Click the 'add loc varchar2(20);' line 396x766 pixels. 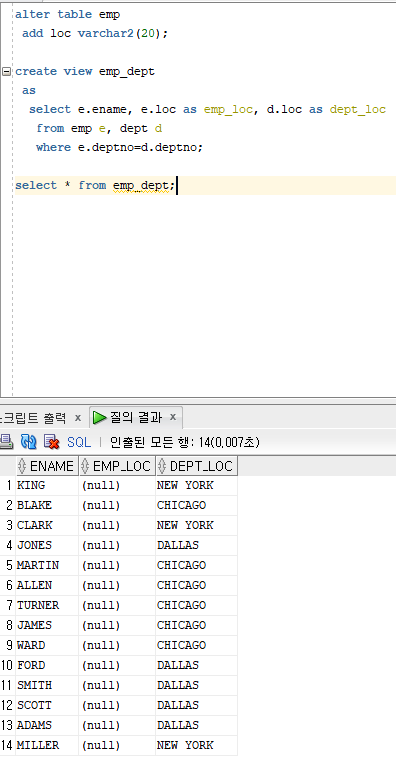pyautogui.click(x=95, y=34)
